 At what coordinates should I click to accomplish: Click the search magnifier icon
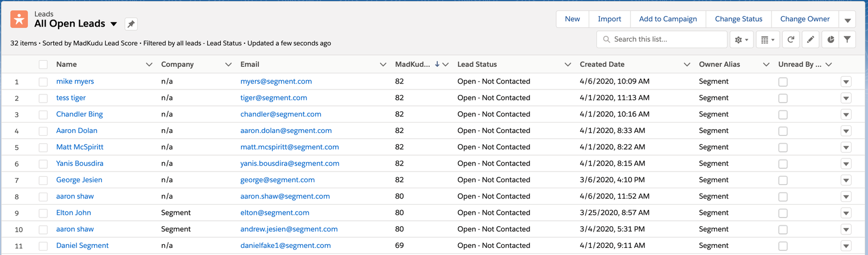pyautogui.click(x=607, y=40)
